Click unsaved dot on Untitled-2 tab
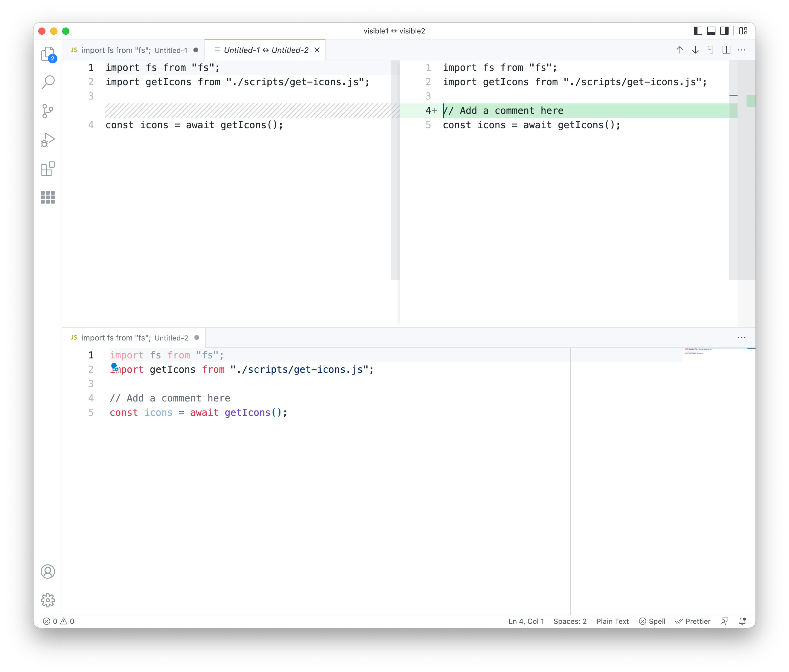Screen dimensions: 789x672 (197, 337)
